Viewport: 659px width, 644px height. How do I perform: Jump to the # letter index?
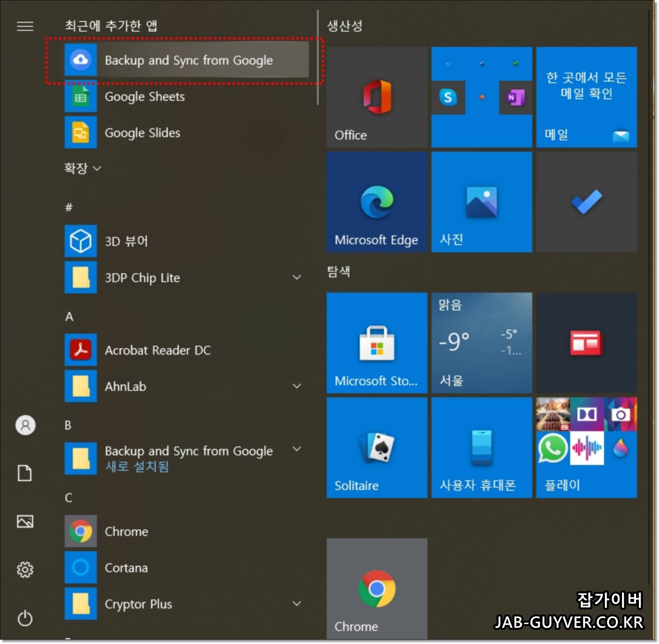pos(69,207)
